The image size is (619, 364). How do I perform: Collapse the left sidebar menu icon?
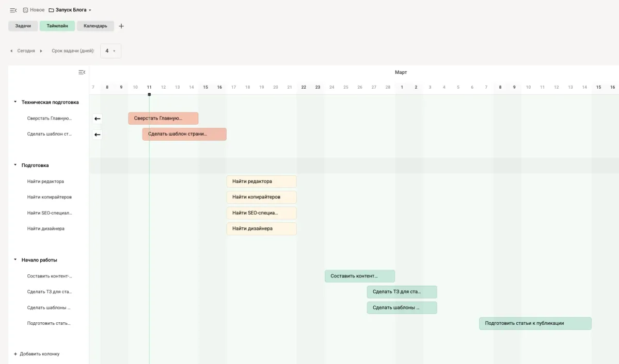(13, 10)
